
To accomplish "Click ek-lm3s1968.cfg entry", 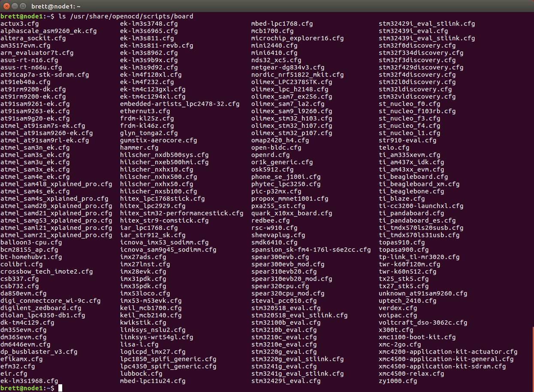I will (29, 381).
